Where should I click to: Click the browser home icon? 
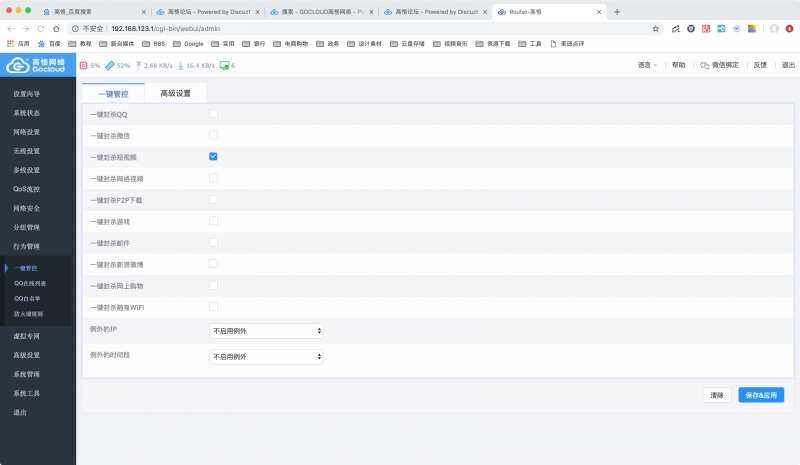(56, 29)
